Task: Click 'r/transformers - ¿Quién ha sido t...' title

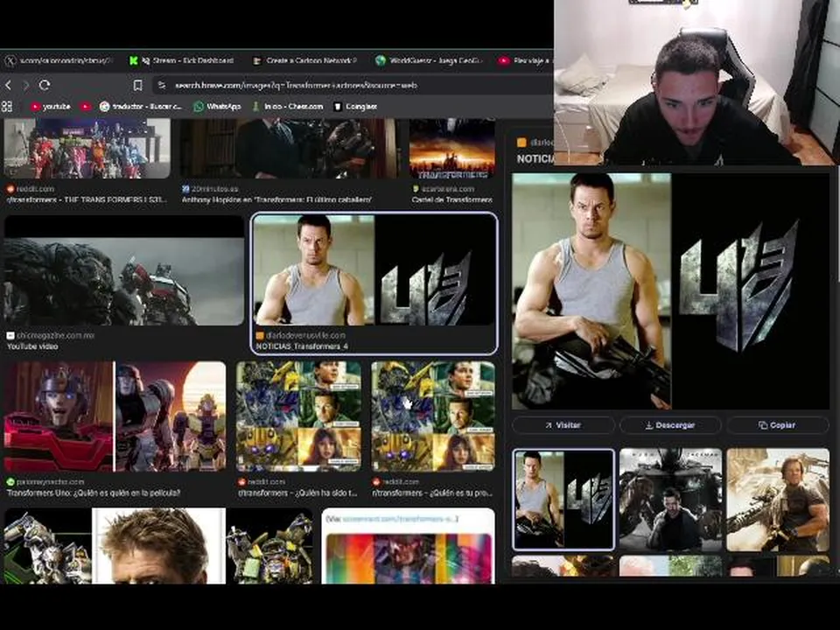Action: [297, 493]
